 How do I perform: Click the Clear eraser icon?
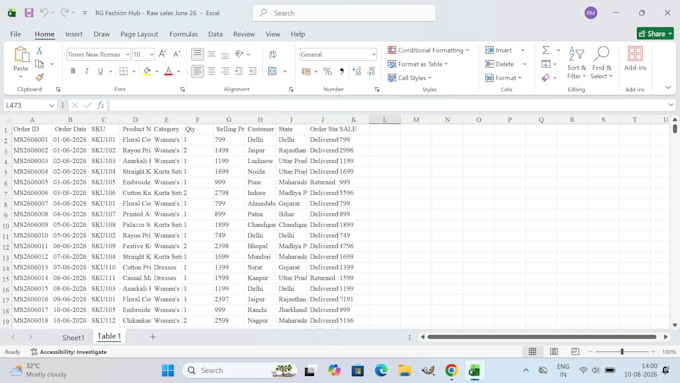point(546,78)
